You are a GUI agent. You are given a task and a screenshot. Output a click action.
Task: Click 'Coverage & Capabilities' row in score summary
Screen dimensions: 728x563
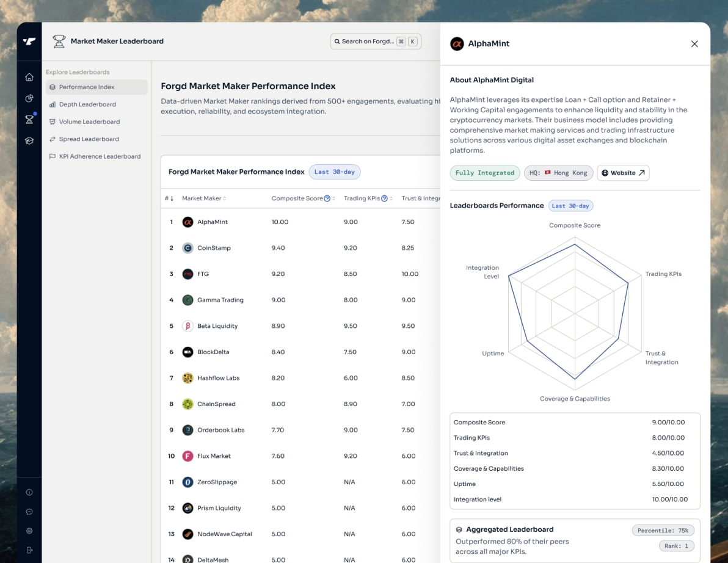(575, 468)
